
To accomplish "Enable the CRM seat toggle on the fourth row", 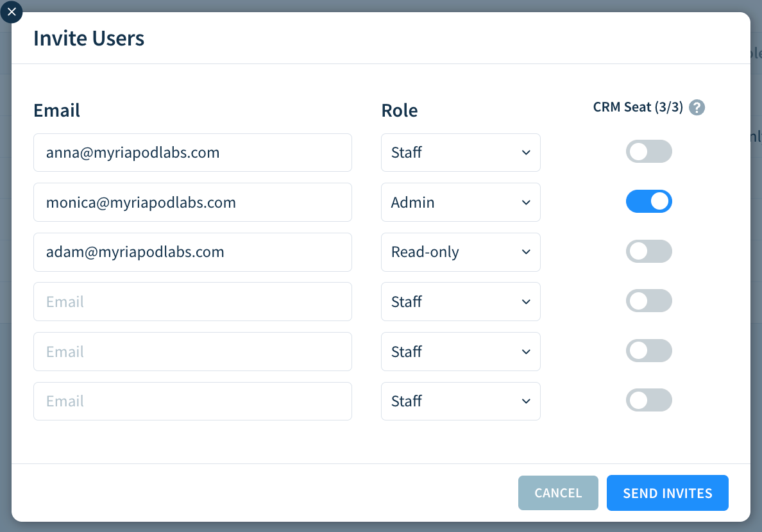I will tap(649, 301).
